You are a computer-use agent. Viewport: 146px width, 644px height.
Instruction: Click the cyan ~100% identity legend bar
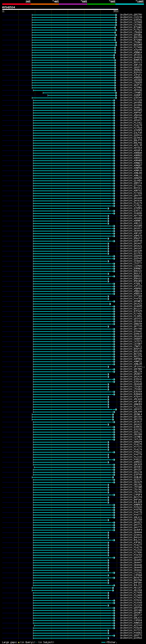click(x=129, y=4)
